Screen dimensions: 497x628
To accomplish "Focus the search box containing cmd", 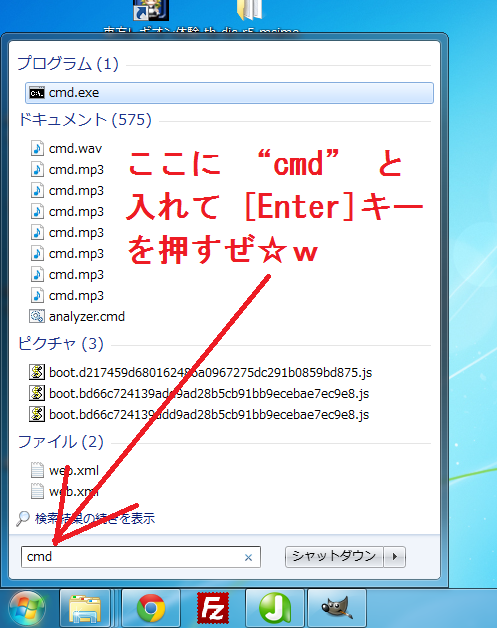I will click(x=141, y=557).
